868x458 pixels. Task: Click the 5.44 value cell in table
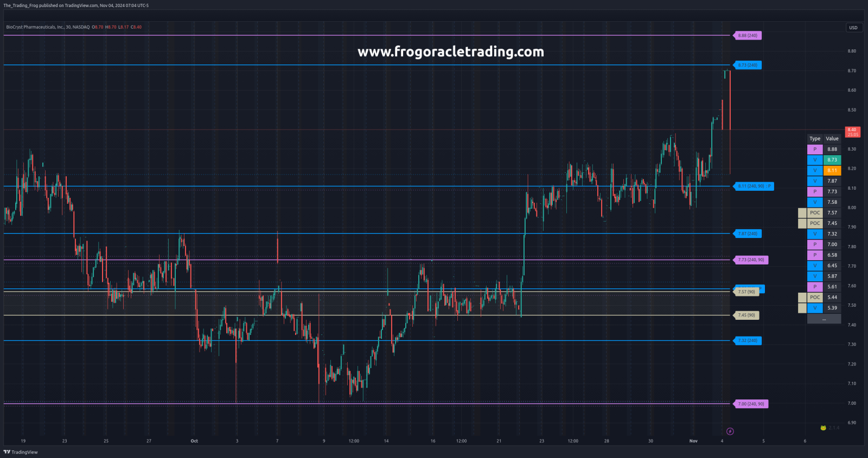pyautogui.click(x=832, y=298)
